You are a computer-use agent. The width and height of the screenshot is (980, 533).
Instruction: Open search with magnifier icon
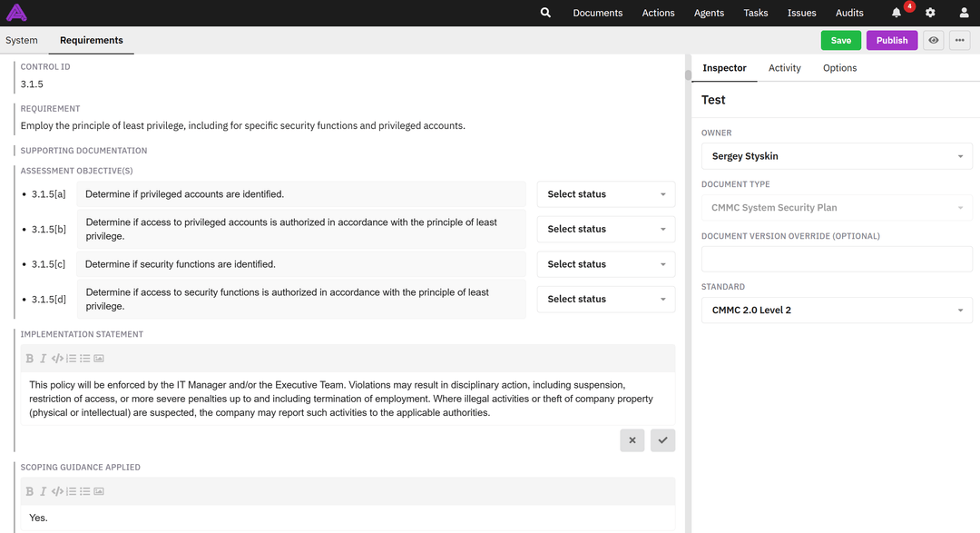pyautogui.click(x=545, y=13)
